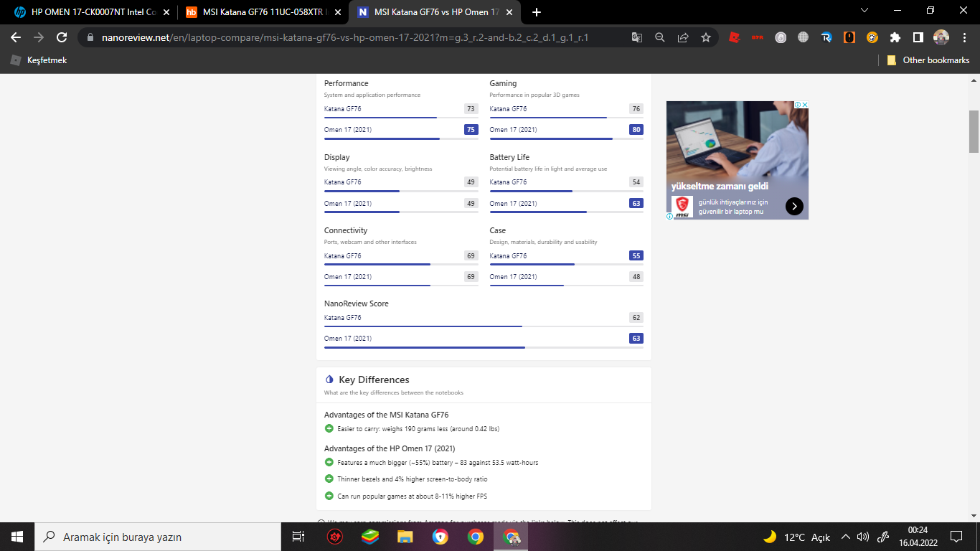Click the Performance section heading
Screen dimensions: 980x551
click(x=347, y=83)
